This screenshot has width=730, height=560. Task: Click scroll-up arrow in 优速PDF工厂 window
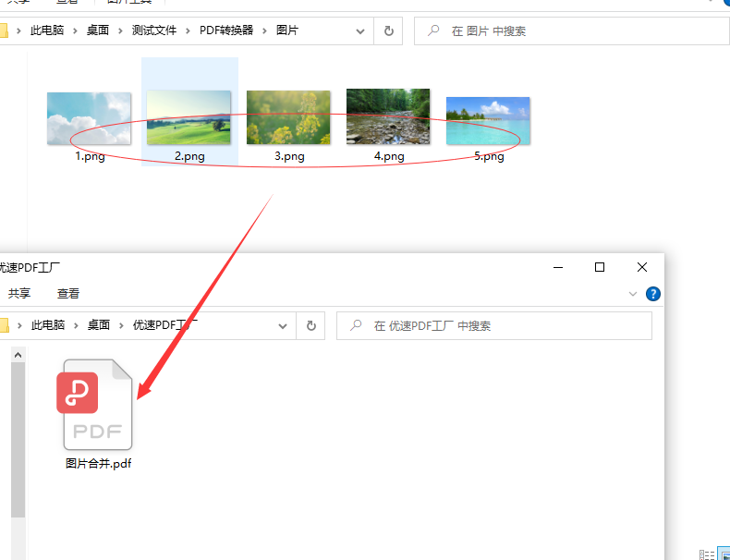click(18, 355)
